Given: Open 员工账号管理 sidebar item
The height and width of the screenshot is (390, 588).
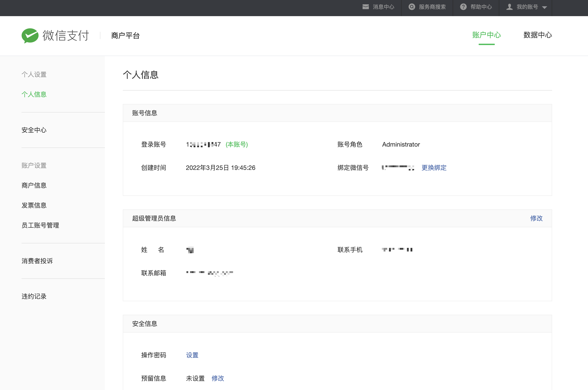Looking at the screenshot, I should click(x=40, y=225).
